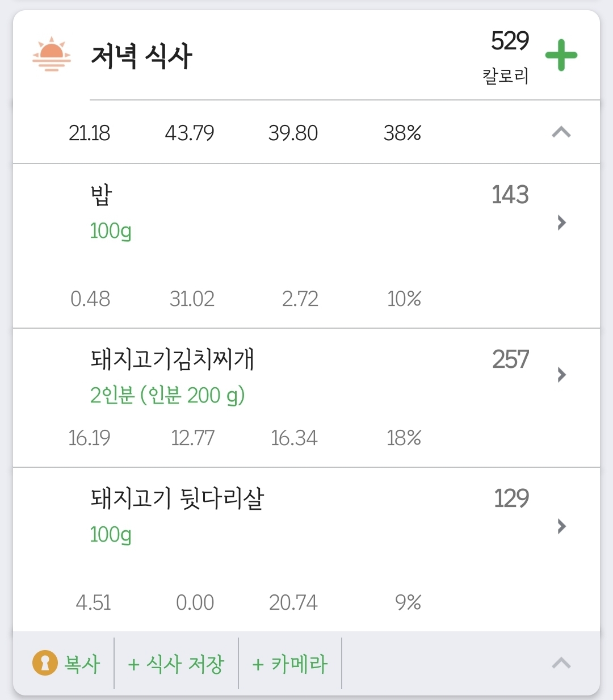Viewport: 613px width, 700px height.
Task: Click the orange keyhole premium lock icon
Action: coord(45,663)
